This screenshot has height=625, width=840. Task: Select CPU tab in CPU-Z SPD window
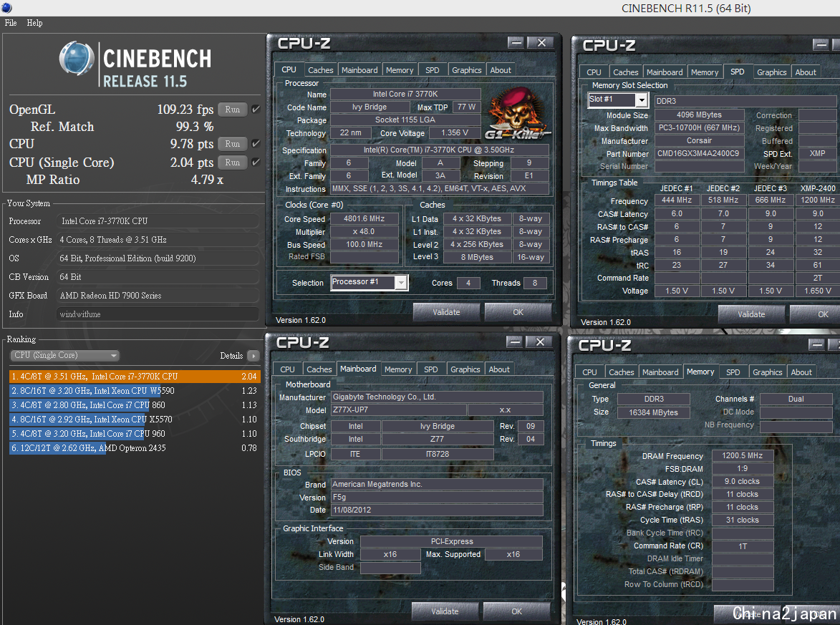[594, 72]
